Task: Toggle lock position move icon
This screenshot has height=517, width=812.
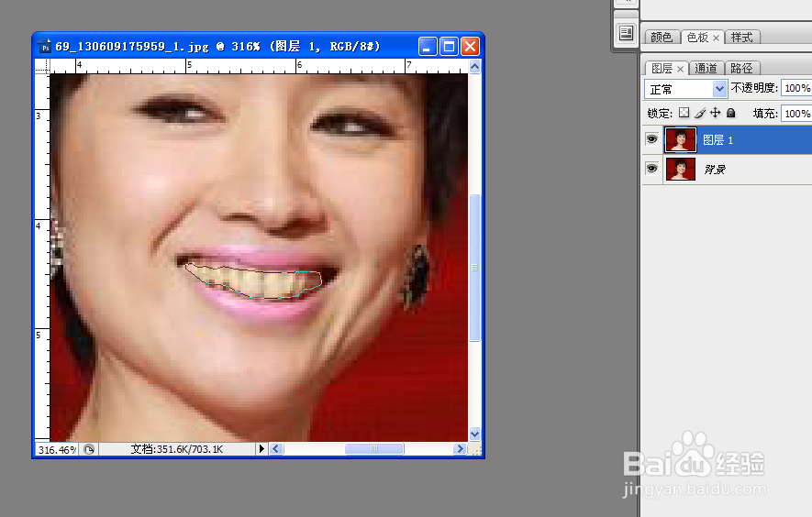Action: point(715,113)
